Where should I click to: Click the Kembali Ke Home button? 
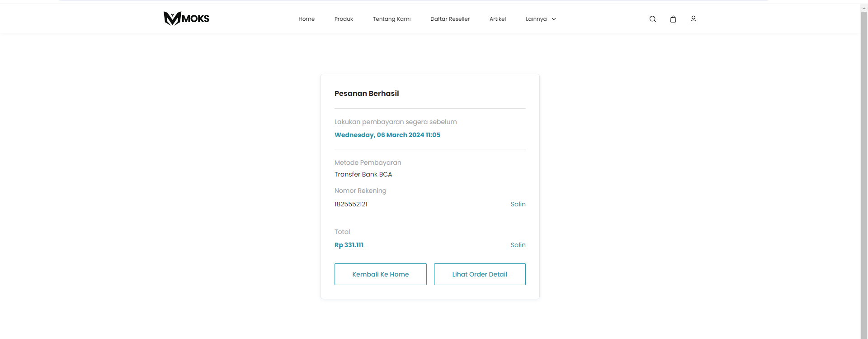[381, 274]
